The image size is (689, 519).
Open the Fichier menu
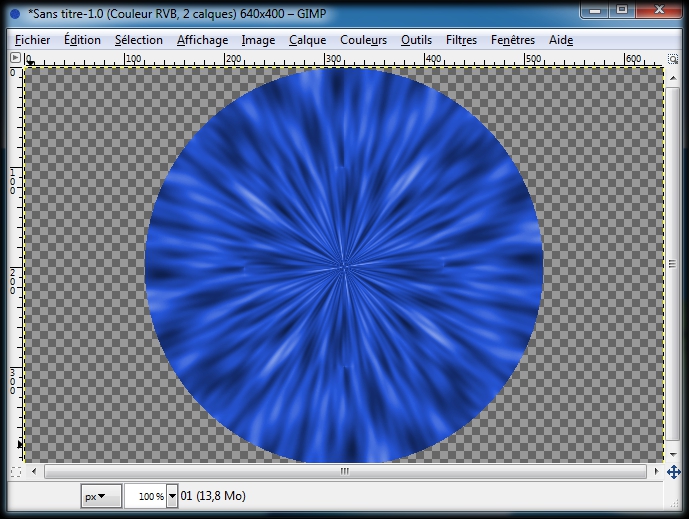coord(32,40)
